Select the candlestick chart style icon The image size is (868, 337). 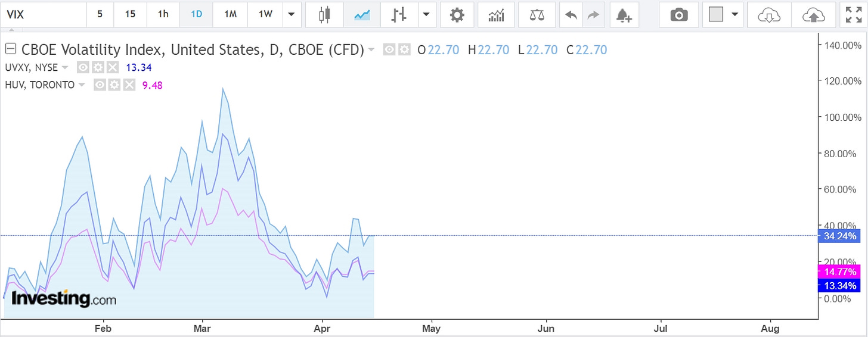[324, 14]
